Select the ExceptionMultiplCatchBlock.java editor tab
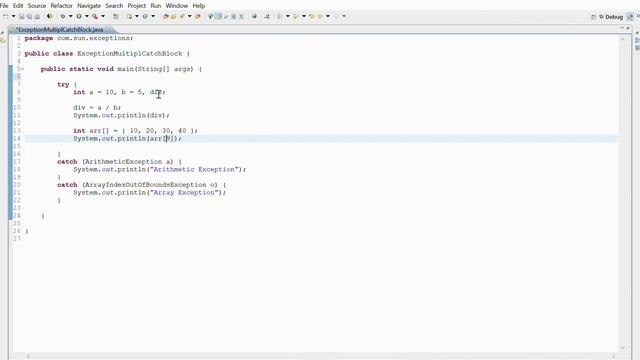This screenshot has width=640, height=360. 60,30
